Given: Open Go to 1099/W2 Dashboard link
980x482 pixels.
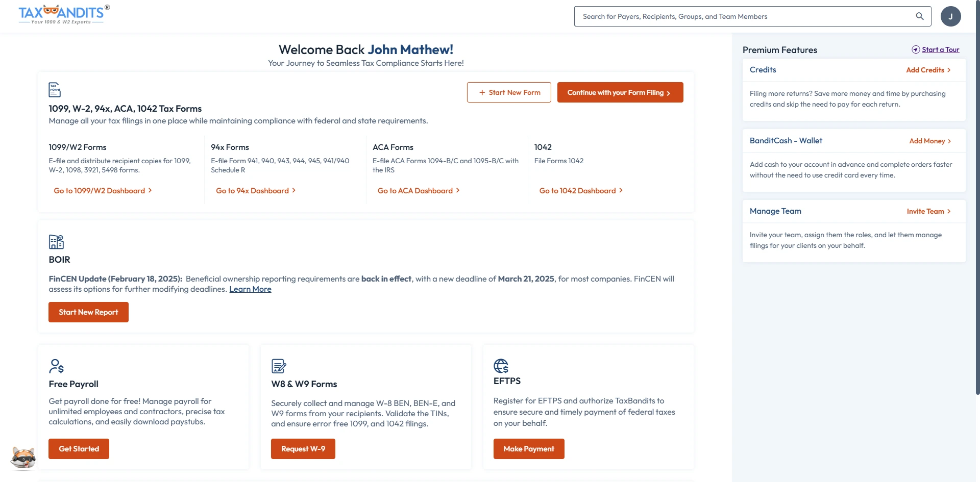Looking at the screenshot, I should 103,191.
